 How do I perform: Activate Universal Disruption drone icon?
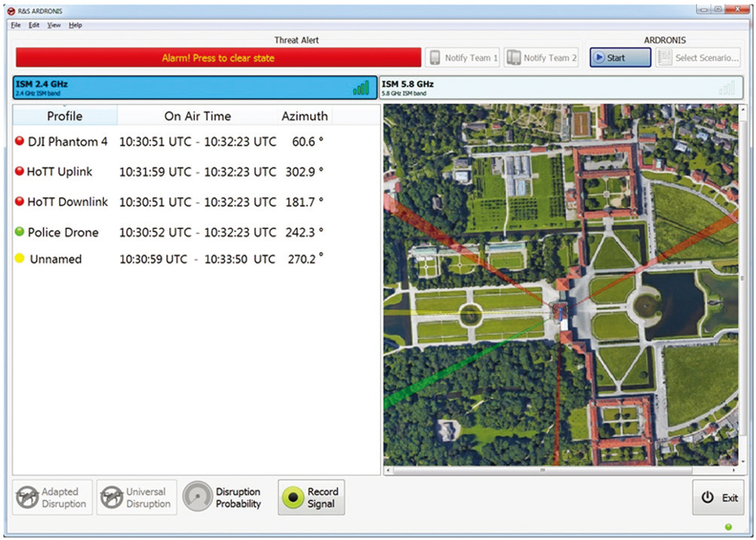(x=111, y=497)
